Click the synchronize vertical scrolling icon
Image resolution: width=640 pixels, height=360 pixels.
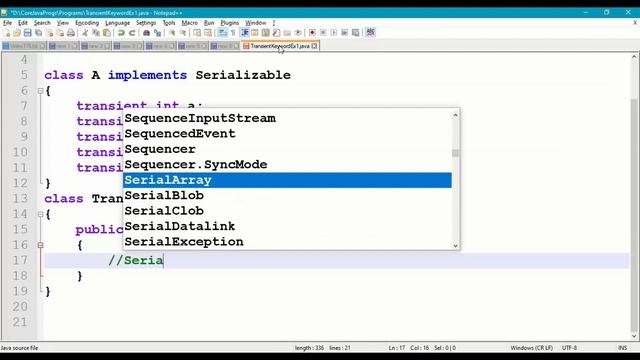pos(197,33)
